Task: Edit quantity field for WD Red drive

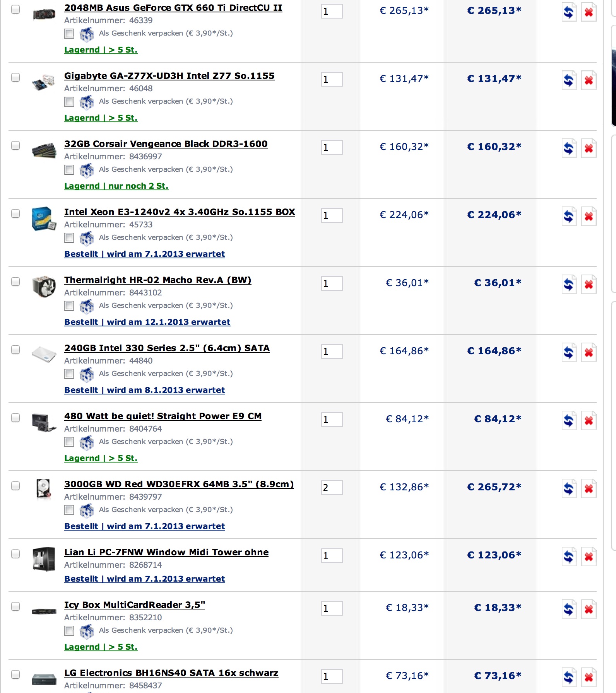Action: 332,488
